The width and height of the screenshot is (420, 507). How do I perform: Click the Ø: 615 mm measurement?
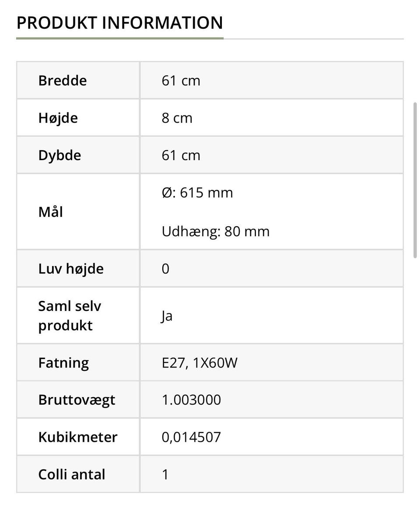(197, 193)
